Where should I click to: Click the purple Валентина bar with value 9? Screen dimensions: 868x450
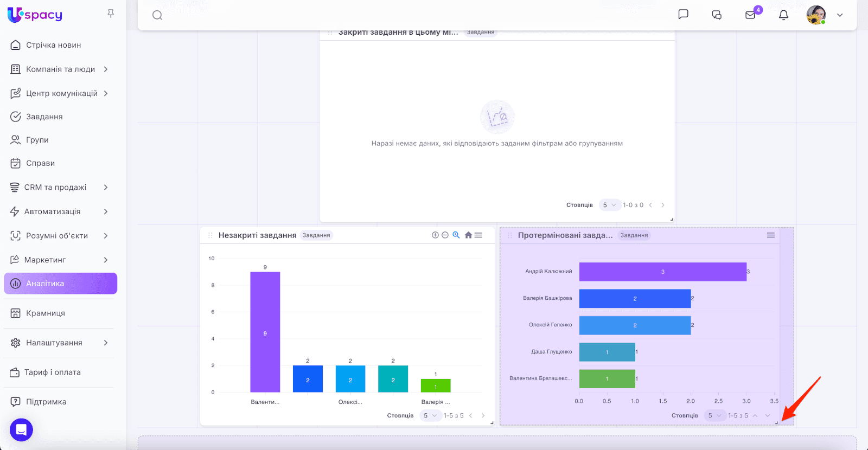265,331
